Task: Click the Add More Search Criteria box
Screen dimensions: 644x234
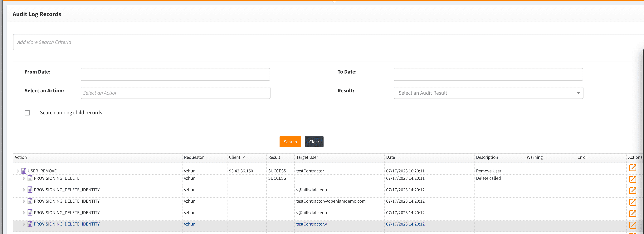Action: tap(325, 42)
